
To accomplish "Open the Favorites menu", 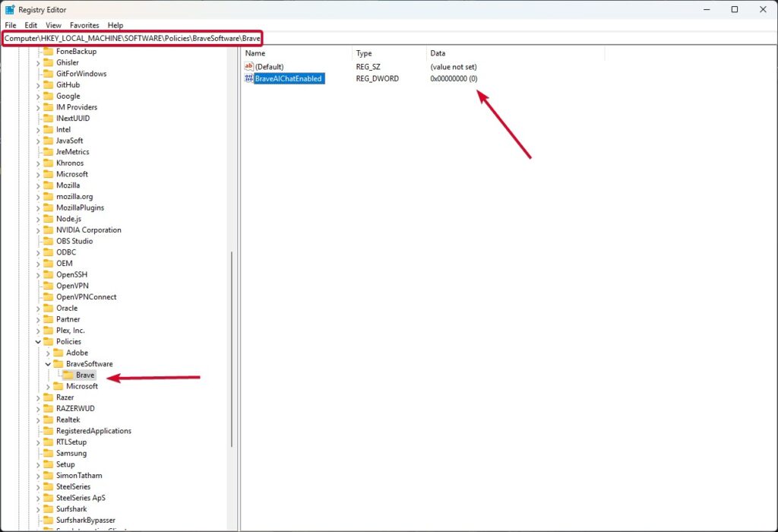I will click(84, 25).
